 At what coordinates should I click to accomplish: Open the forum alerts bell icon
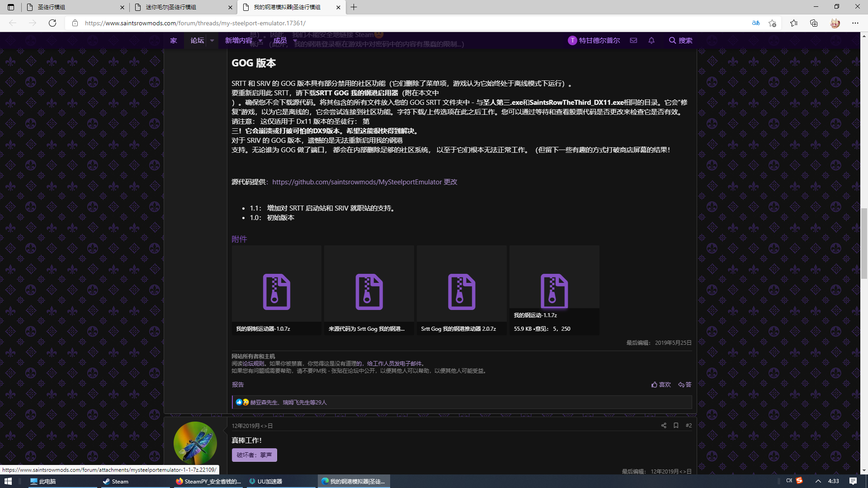(651, 40)
